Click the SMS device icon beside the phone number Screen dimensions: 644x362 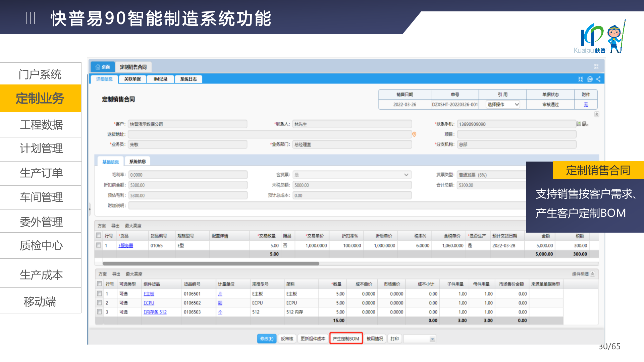coord(585,124)
